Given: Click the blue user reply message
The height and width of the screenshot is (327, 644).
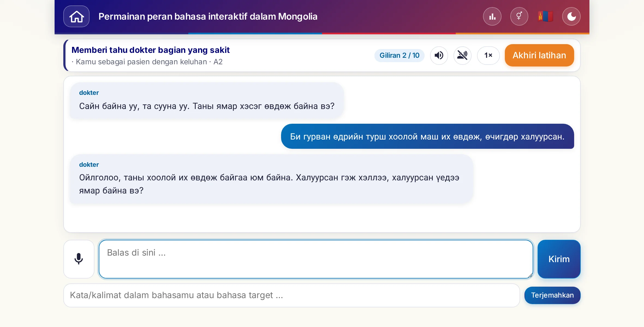Looking at the screenshot, I should 427,136.
